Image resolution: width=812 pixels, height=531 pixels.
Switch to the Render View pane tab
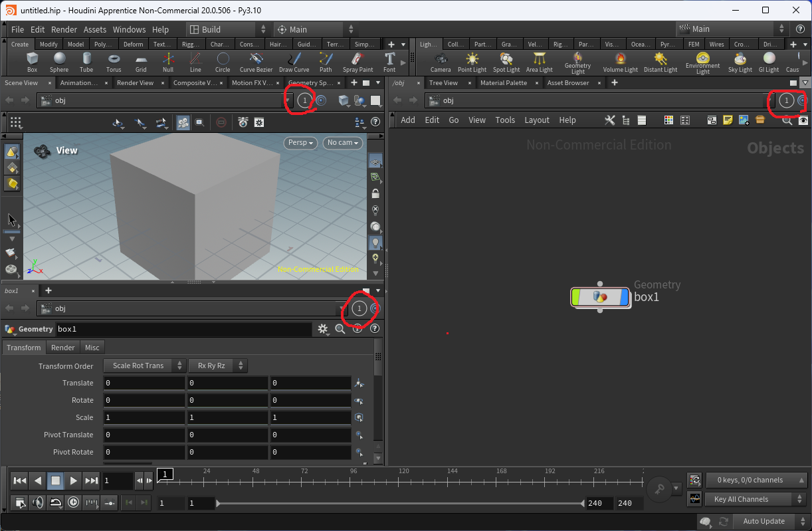[x=136, y=83]
